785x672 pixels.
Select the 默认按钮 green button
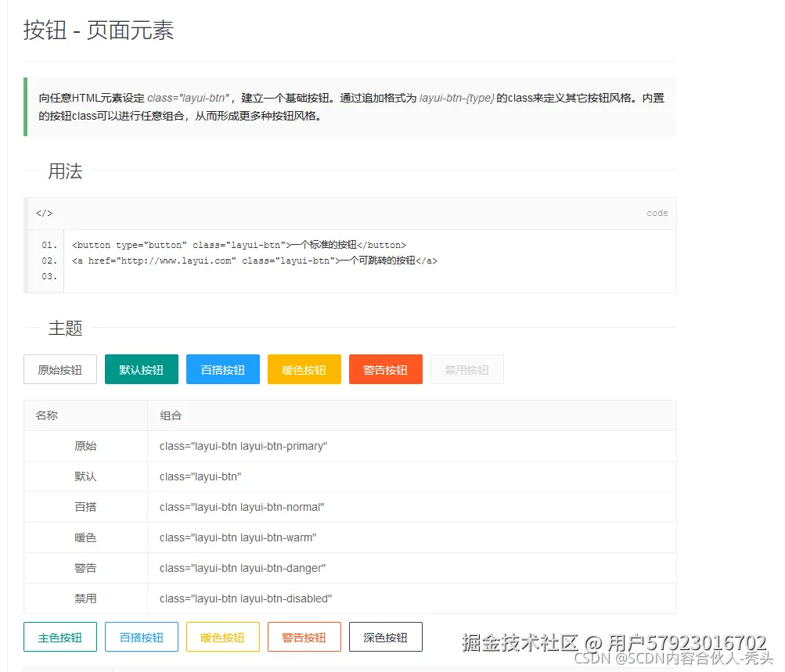pyautogui.click(x=141, y=368)
